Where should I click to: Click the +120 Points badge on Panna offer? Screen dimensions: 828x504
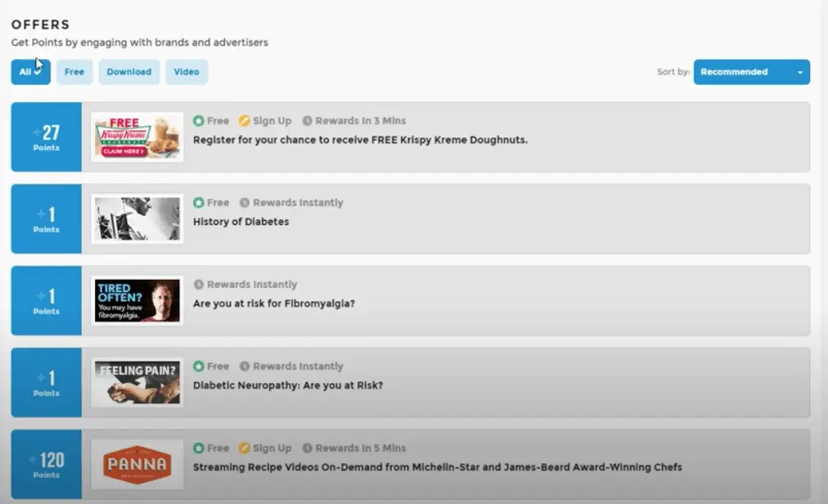point(47,464)
